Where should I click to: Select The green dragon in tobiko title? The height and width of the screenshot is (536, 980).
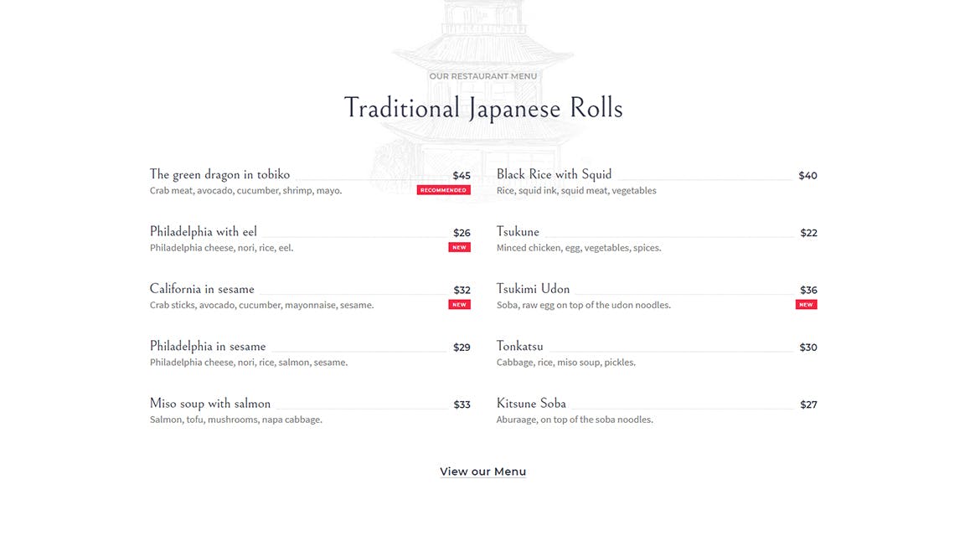220,175
